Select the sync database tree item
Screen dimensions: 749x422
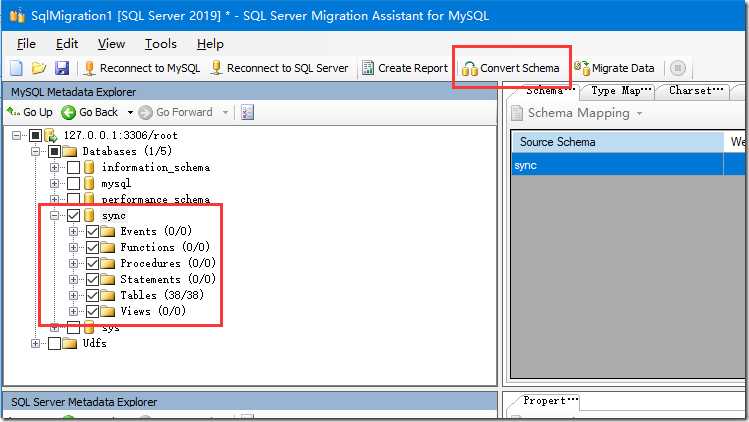pyautogui.click(x=114, y=216)
